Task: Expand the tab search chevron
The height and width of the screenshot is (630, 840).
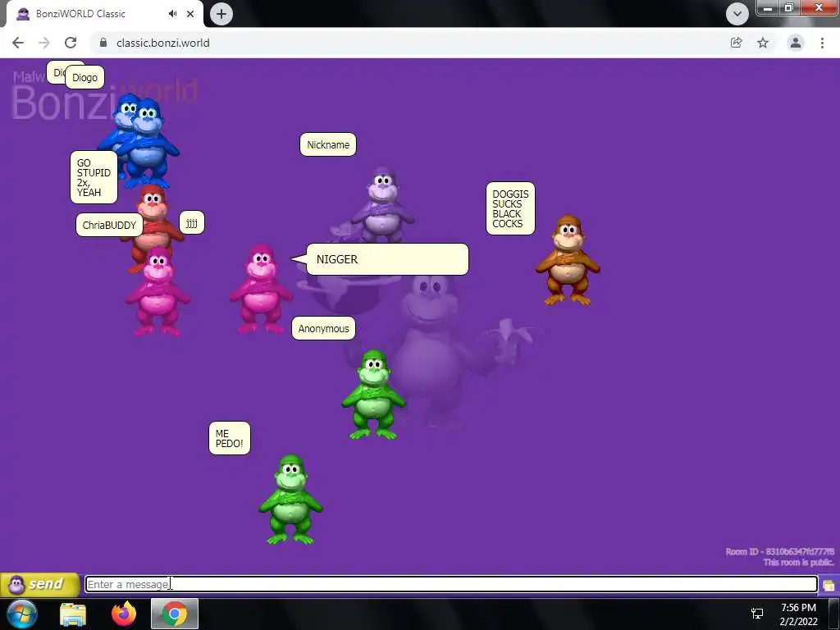Action: 737,14
